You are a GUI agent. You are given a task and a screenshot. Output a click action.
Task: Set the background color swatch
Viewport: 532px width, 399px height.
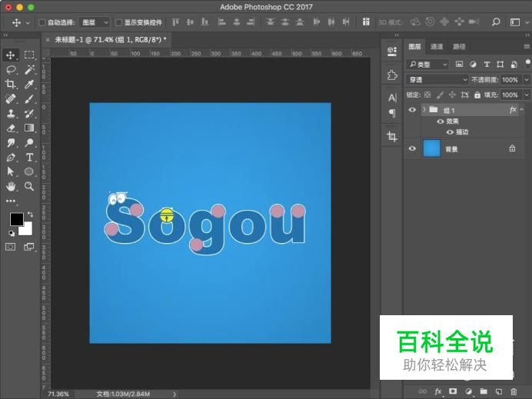coord(27,231)
